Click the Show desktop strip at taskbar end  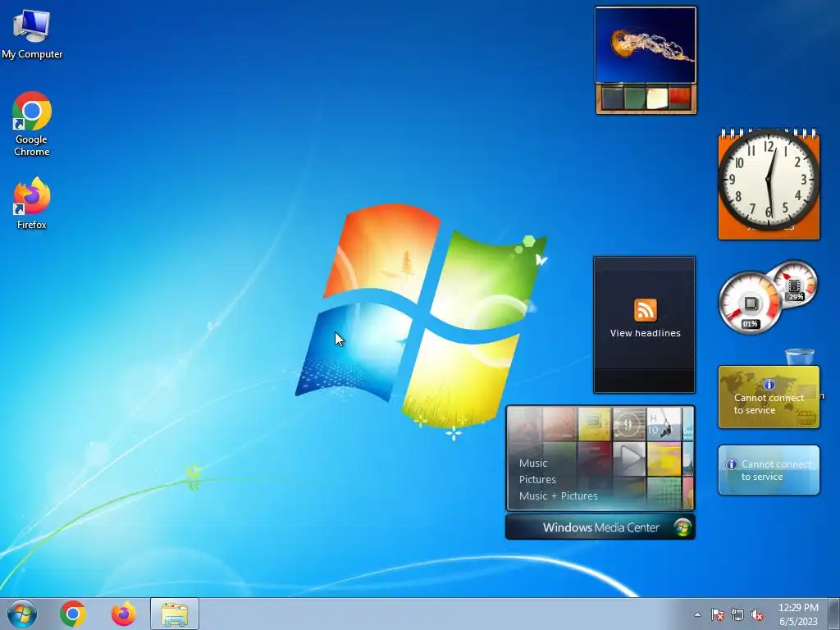coord(834,614)
